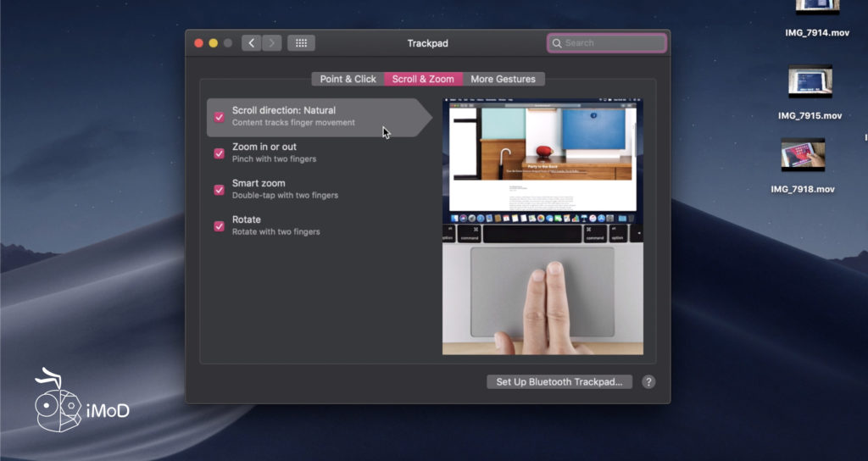The width and height of the screenshot is (868, 461).
Task: Click the 'Smart zoom' label text
Action: click(x=259, y=183)
